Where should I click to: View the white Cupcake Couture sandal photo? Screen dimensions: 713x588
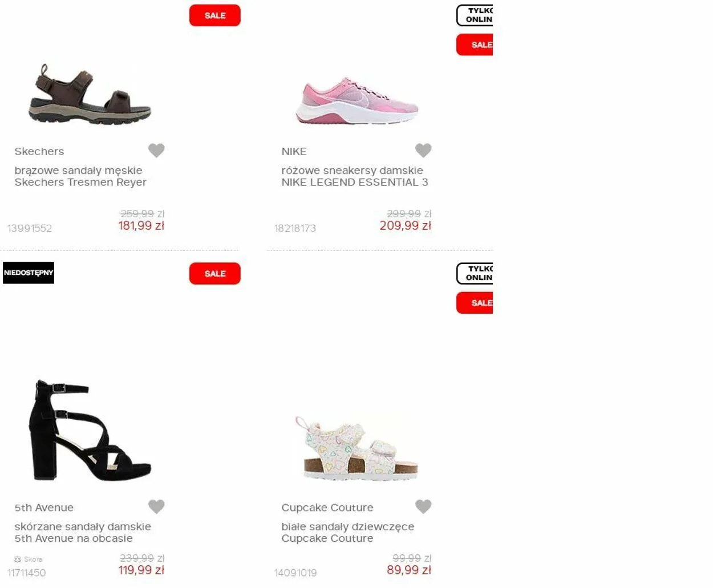coord(356,448)
